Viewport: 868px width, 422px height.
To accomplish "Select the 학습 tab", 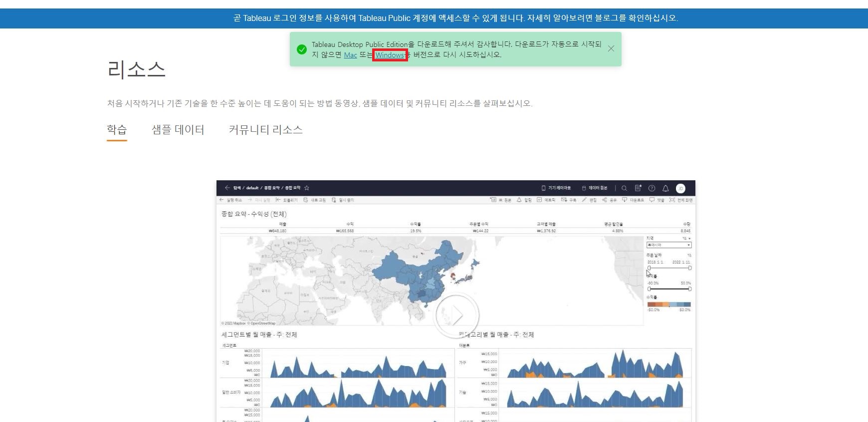I will [x=117, y=130].
